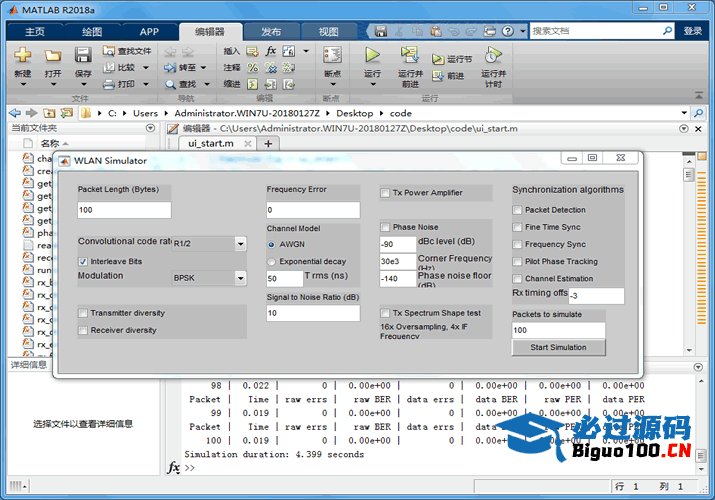Expand the New button dropdown arrow

pos(23,85)
